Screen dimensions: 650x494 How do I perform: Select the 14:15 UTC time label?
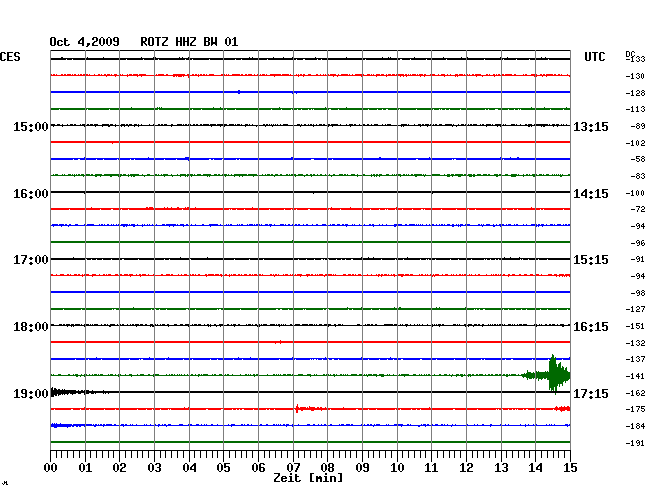(x=591, y=194)
